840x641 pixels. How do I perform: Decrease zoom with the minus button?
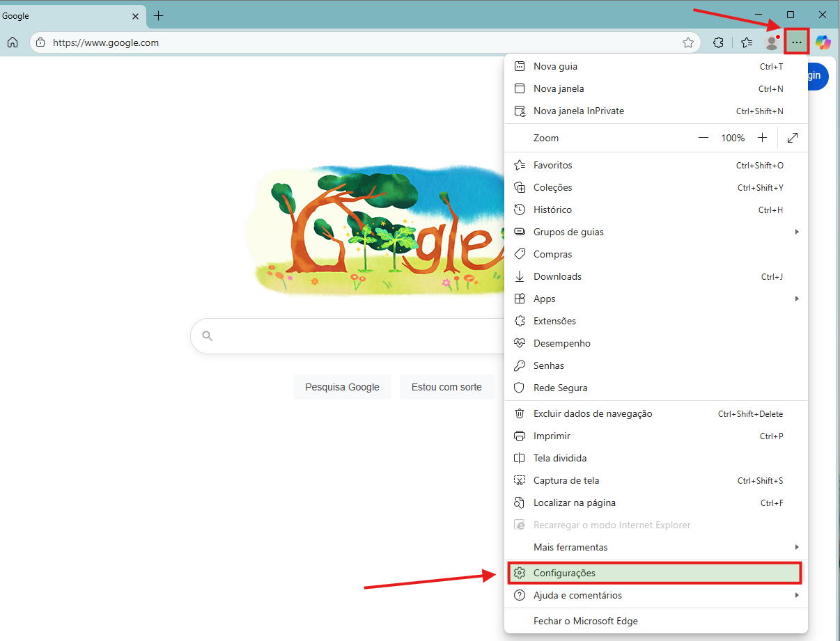703,138
